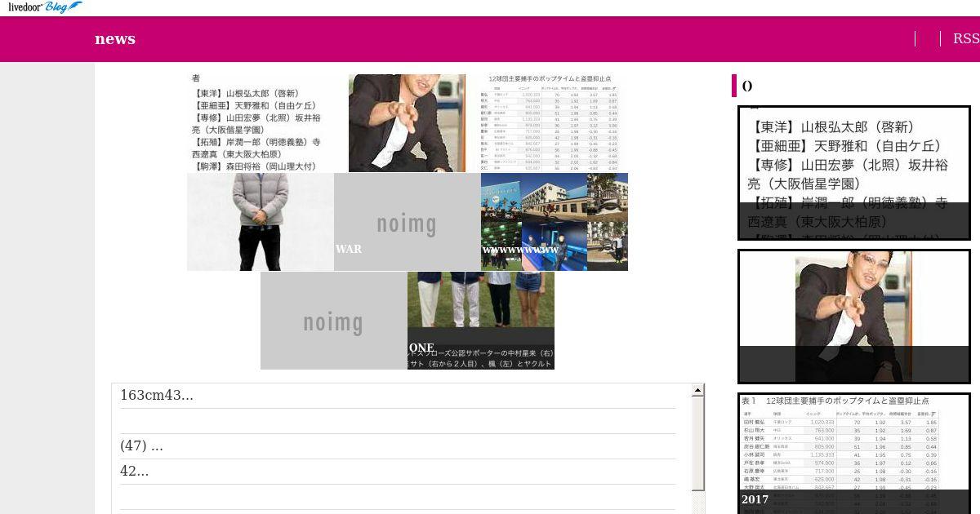This screenshot has width=980, height=514.
Task: Open the livedoor Blog logo link
Action: coord(45,7)
